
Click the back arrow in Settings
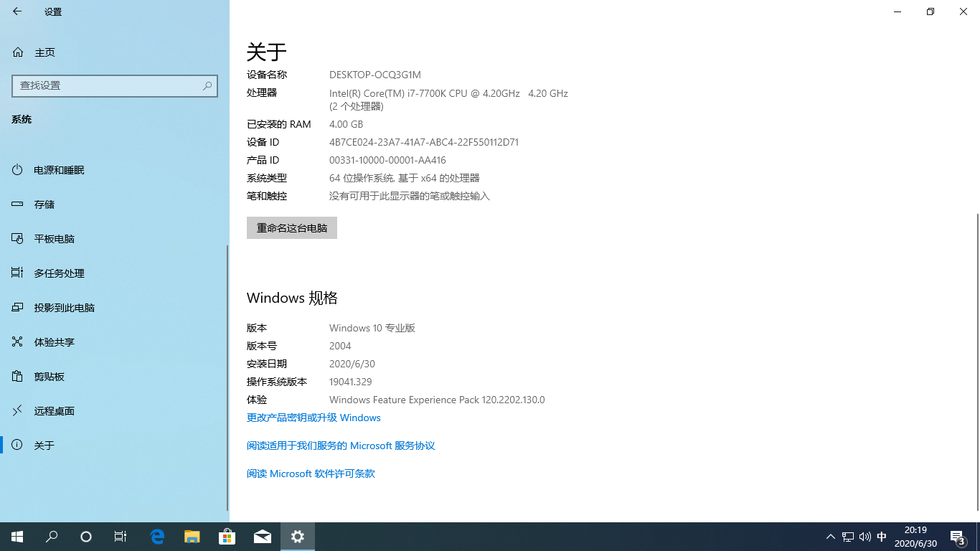[17, 11]
